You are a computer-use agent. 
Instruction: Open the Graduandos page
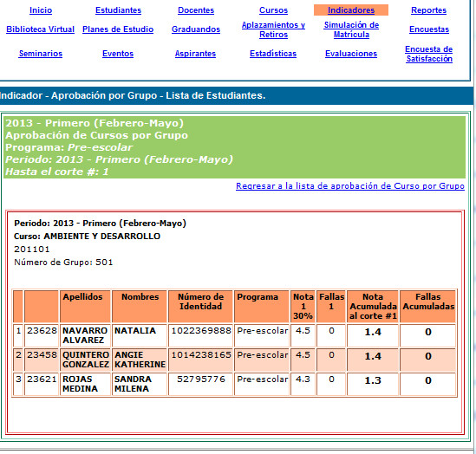(196, 29)
